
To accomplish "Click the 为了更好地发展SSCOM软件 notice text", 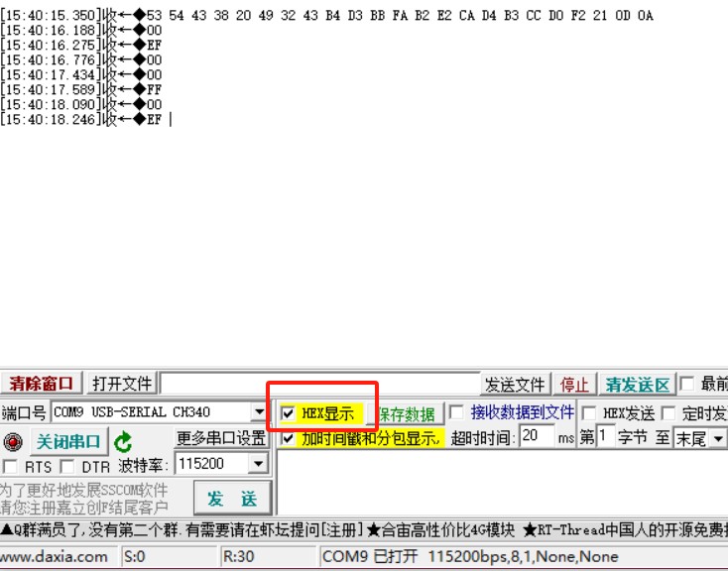I will pyautogui.click(x=84, y=490).
